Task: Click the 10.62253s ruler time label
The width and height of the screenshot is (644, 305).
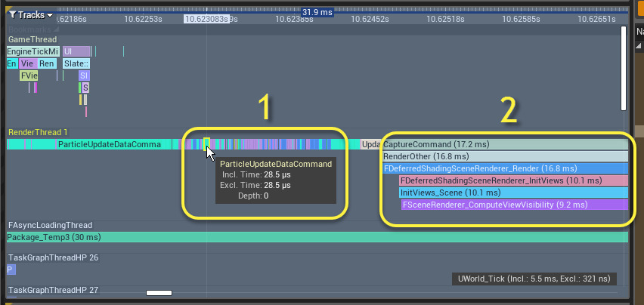Action: coord(143,19)
